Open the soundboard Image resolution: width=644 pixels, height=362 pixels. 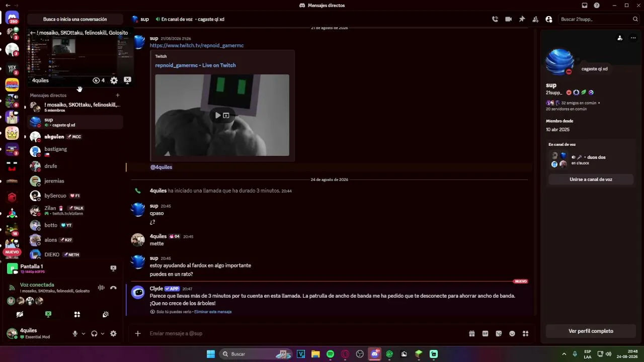click(x=106, y=314)
